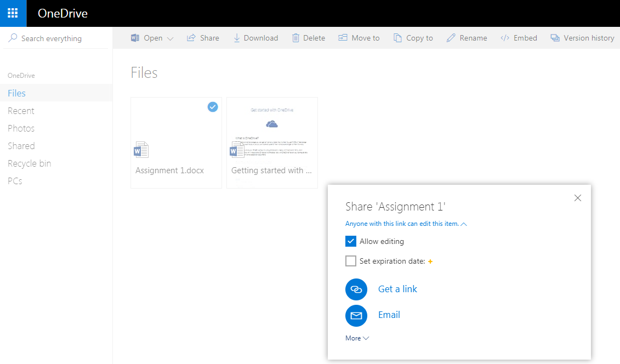Click the Share arrow icon in toolbar
620x364 pixels.
click(x=191, y=38)
